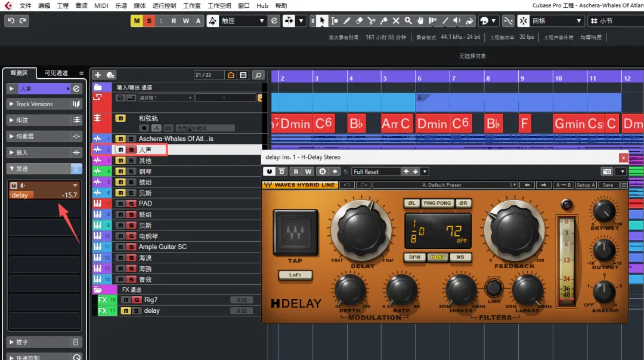This screenshot has height=360, width=644.
Task: Click the Waves undo button
Action: [x=347, y=185]
